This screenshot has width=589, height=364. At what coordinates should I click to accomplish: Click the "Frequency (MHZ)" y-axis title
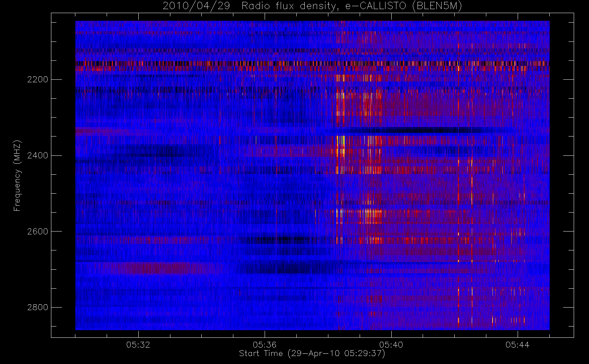coord(17,175)
